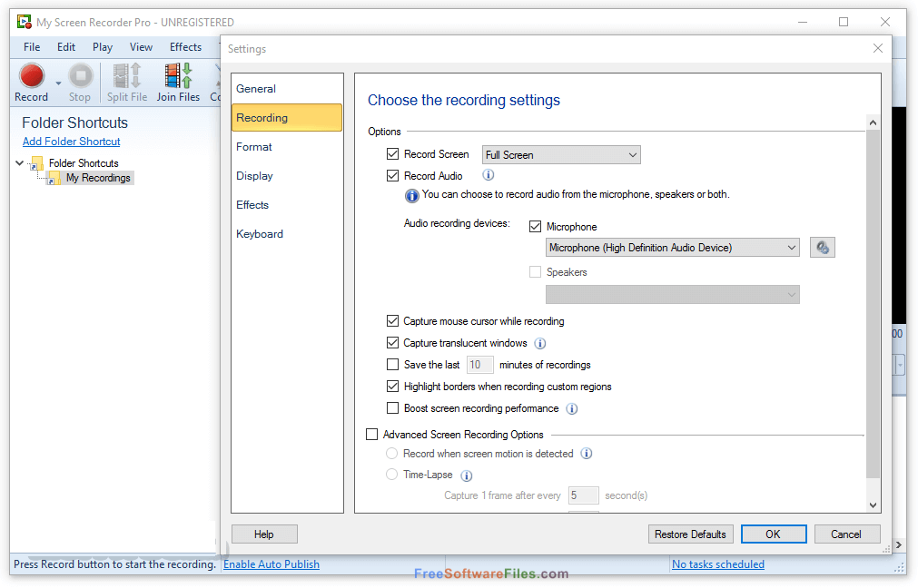
Task: Open the Format settings tab
Action: coord(286,147)
